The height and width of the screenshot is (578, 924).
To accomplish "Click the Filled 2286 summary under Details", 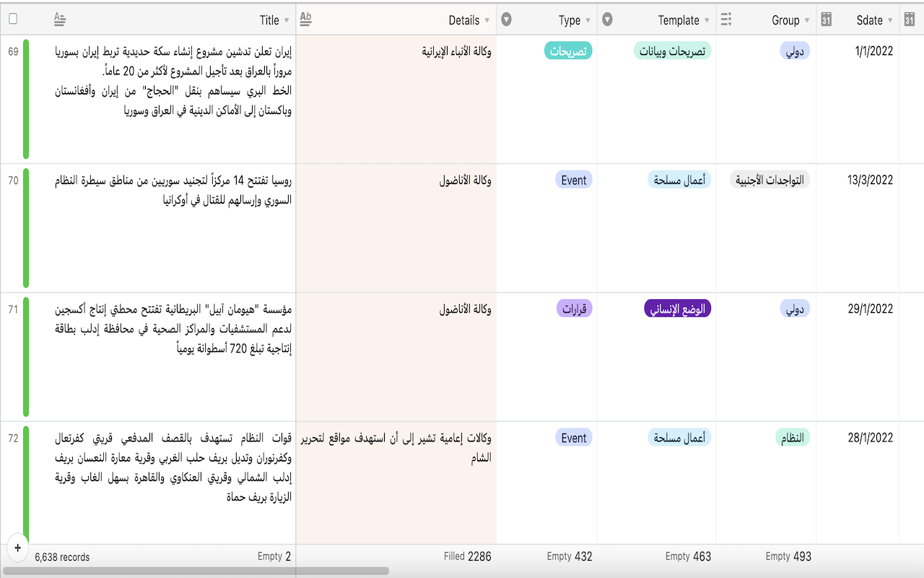I will click(x=468, y=556).
